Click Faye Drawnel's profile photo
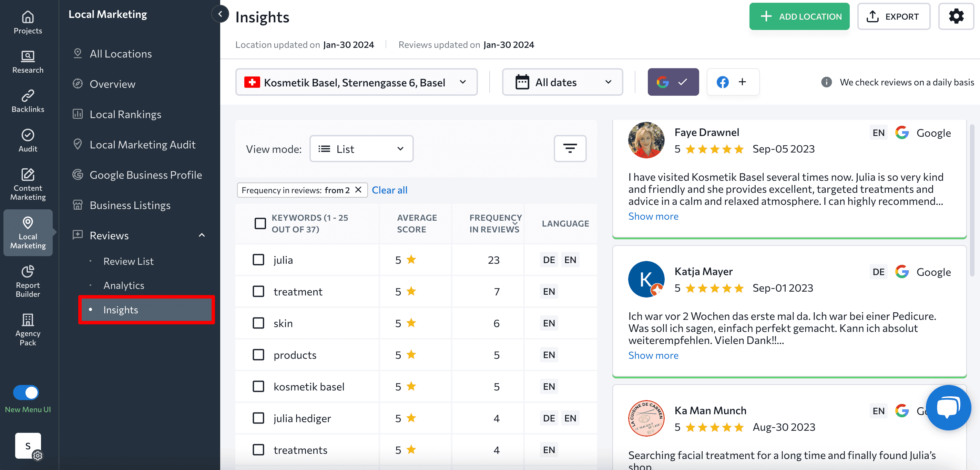This screenshot has height=470, width=980. tap(646, 140)
